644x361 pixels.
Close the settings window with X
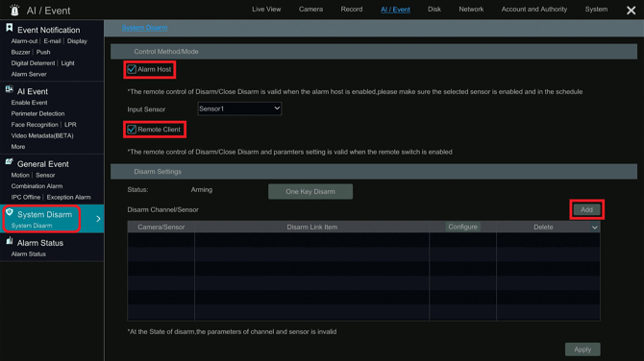click(x=631, y=11)
